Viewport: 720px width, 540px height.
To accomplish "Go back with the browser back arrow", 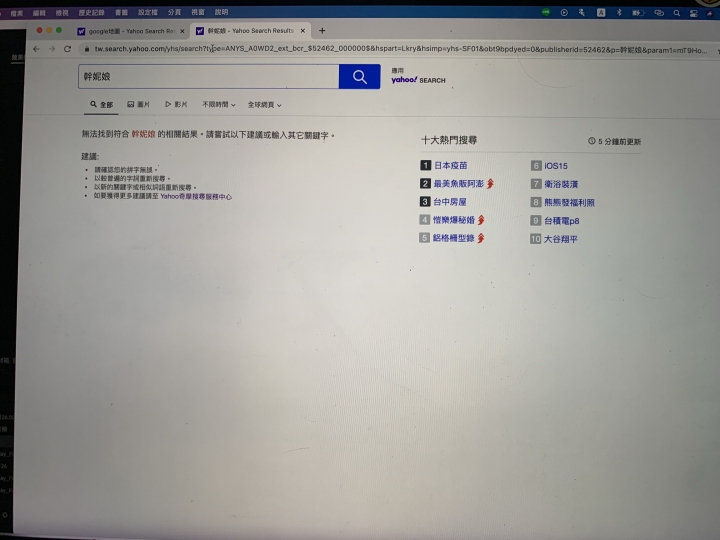I will [x=36, y=49].
